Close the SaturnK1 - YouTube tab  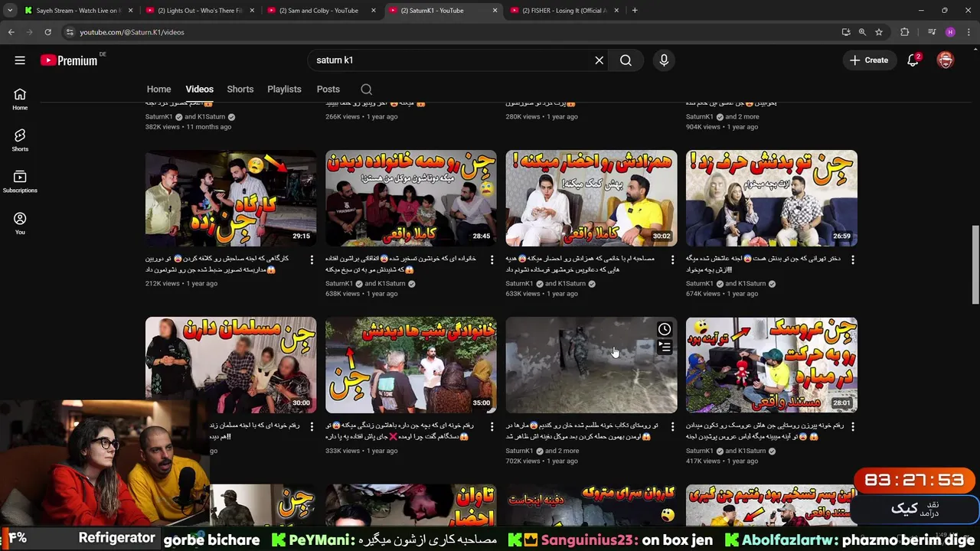[x=495, y=11]
